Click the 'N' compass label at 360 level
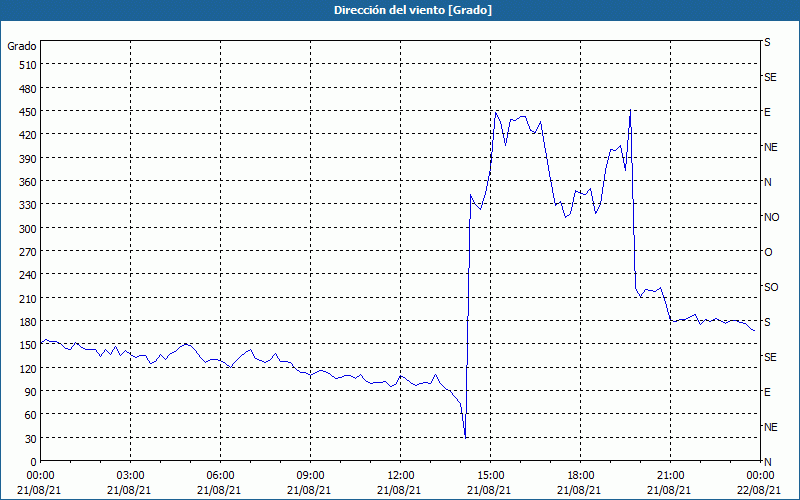This screenshot has width=800, height=500. pos(768,182)
